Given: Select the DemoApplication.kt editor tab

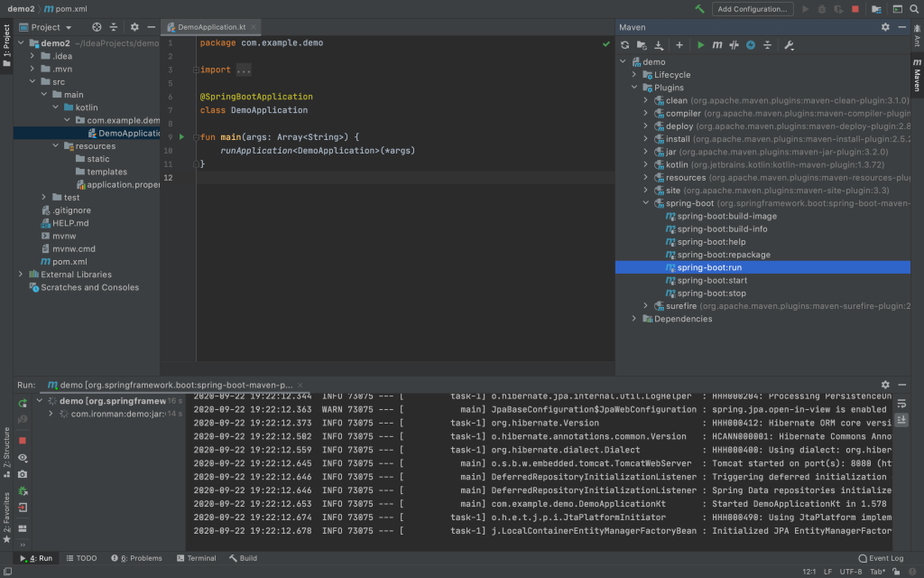Looking at the screenshot, I should (x=211, y=27).
